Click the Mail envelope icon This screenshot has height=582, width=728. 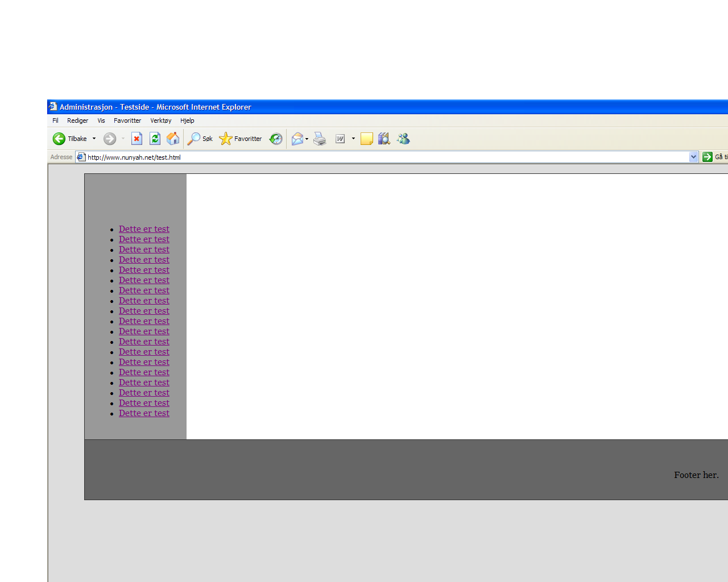click(297, 139)
